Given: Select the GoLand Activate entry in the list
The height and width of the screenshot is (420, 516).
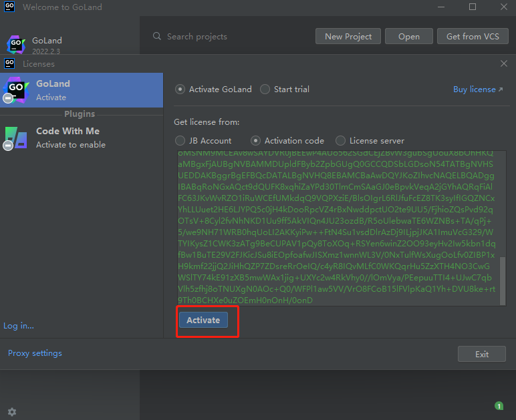Looking at the screenshot, I should coord(82,90).
